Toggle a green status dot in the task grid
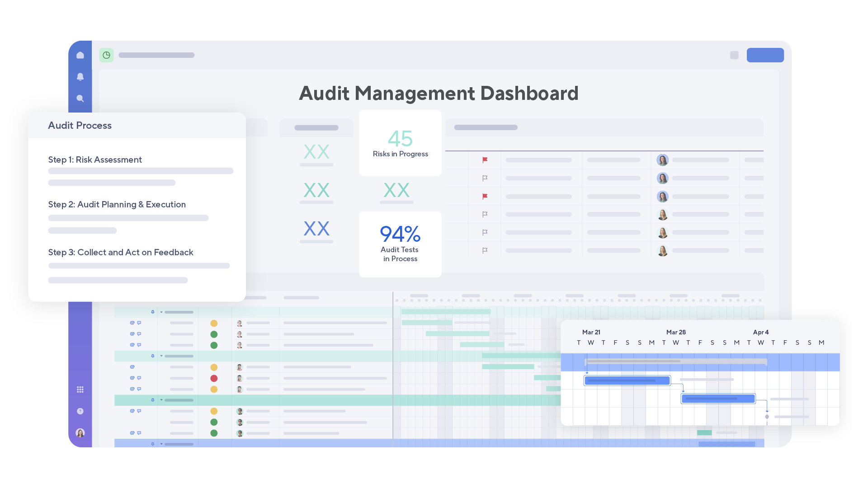The height and width of the screenshot is (488, 868). [214, 334]
